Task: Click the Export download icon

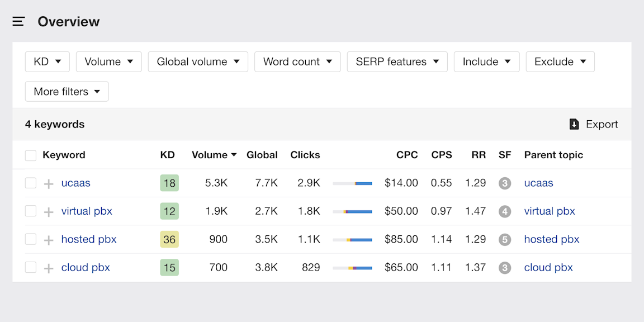Action: 574,125
